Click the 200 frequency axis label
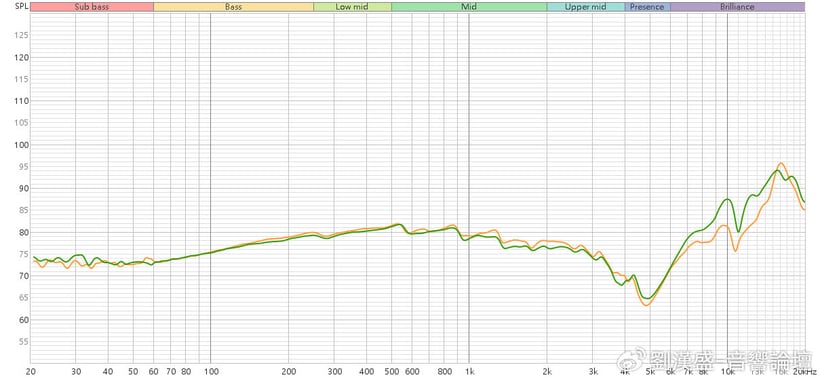Viewport: 820px width, 380px height. coord(288,372)
